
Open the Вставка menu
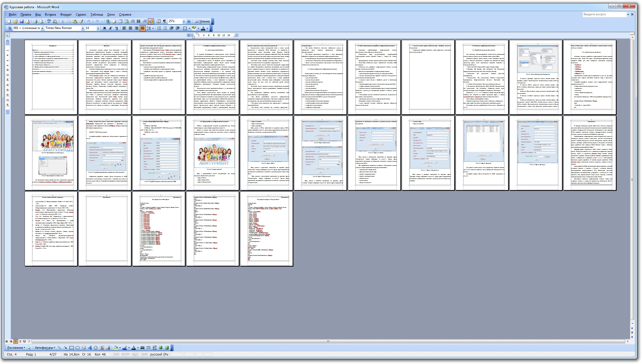pyautogui.click(x=50, y=15)
